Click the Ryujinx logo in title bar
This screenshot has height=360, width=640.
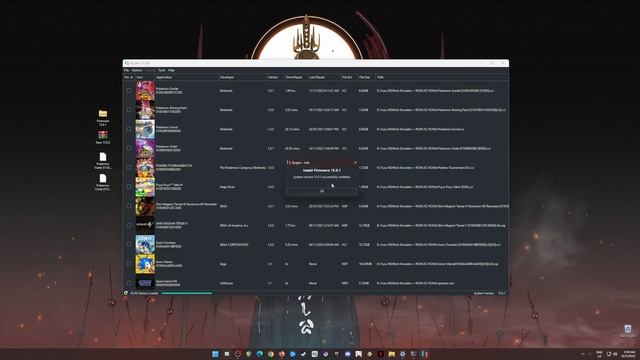click(127, 63)
